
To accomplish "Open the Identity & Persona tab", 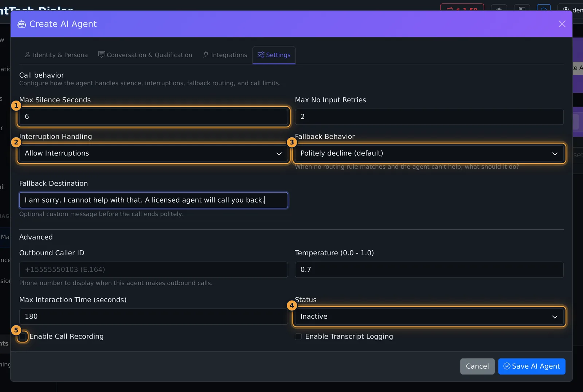I will tap(56, 55).
